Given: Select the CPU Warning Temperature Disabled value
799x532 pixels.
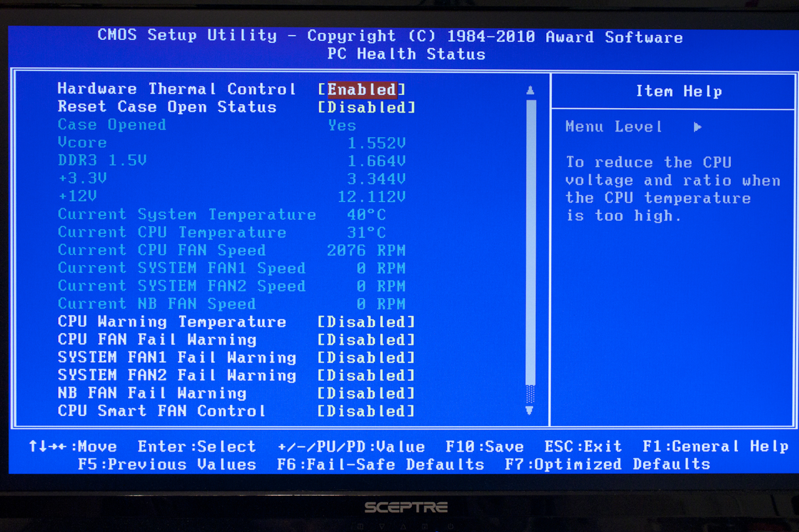Looking at the screenshot, I should 366,322.
